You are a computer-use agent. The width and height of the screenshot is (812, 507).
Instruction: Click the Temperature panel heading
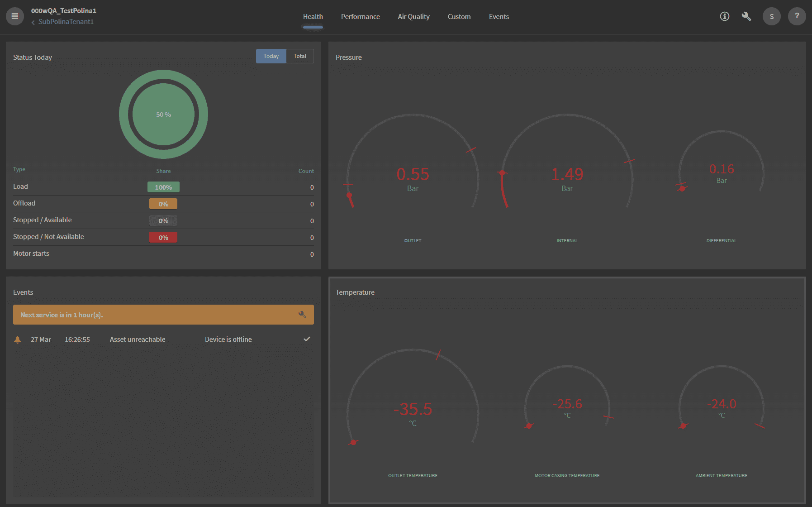(355, 292)
